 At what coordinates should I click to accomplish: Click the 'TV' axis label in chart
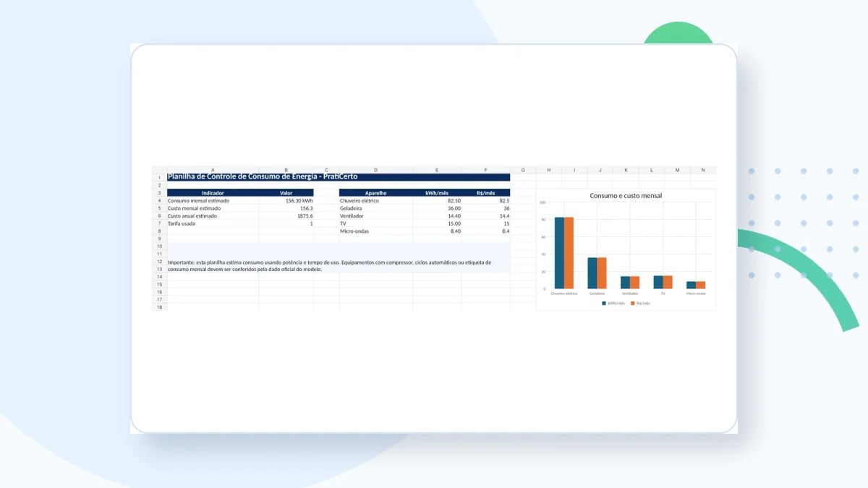pos(663,294)
